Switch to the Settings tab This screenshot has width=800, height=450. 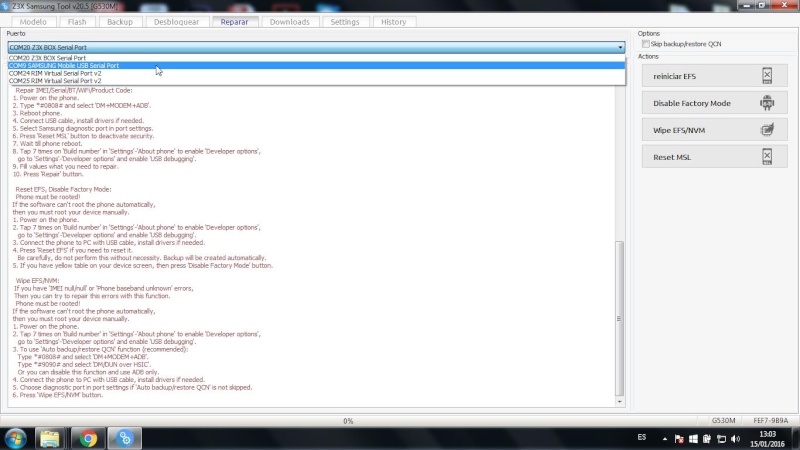click(345, 22)
